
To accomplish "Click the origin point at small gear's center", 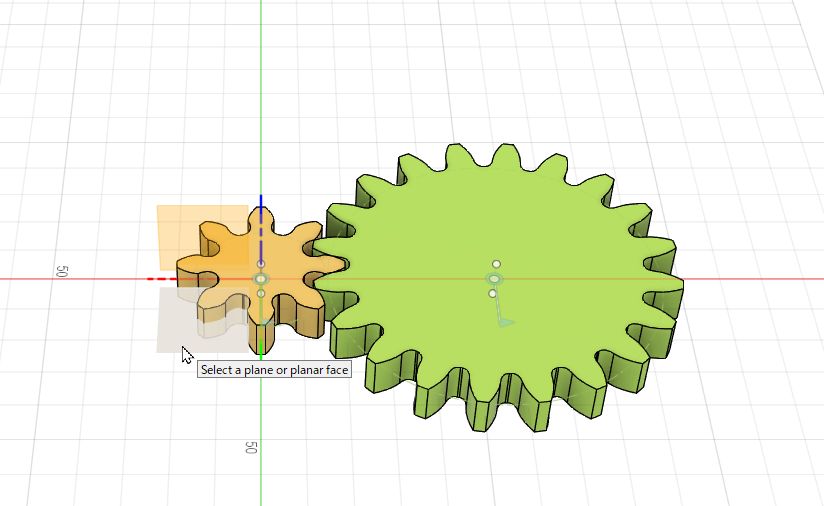I will (261, 279).
